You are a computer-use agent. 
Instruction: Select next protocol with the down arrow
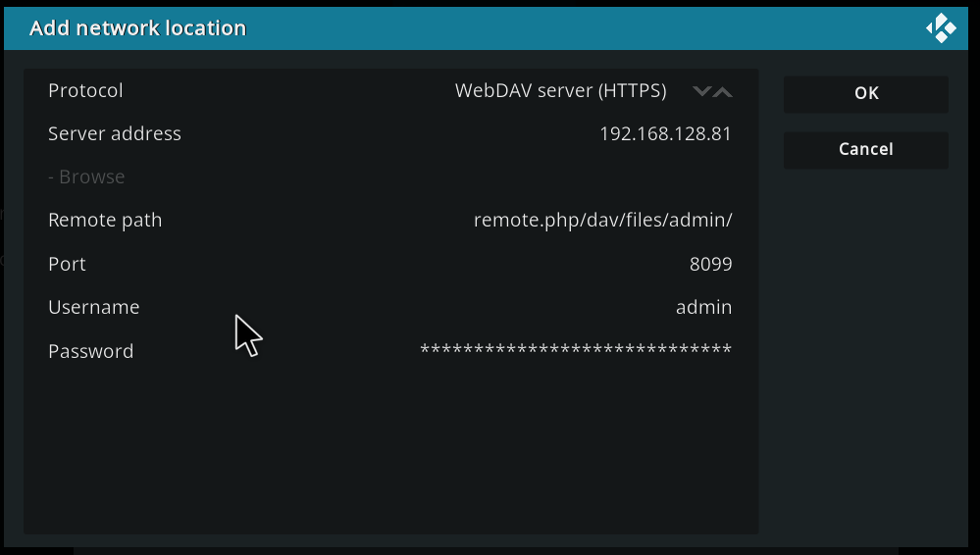[701, 91]
